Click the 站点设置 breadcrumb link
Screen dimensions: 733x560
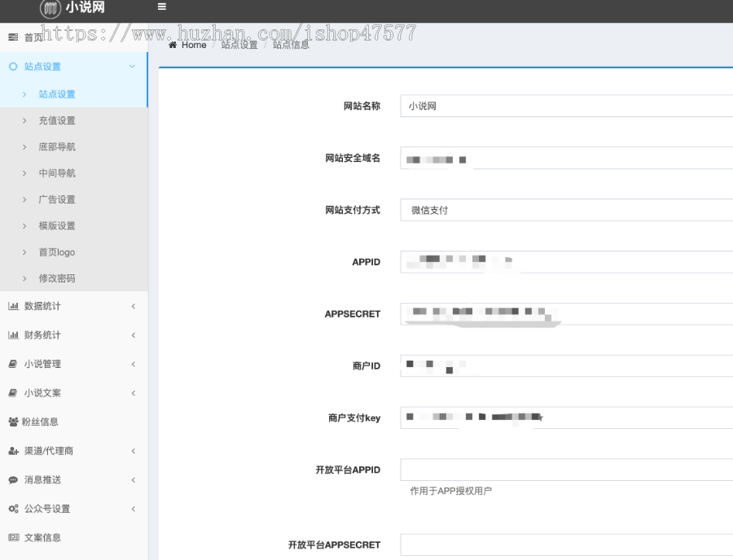tap(239, 45)
